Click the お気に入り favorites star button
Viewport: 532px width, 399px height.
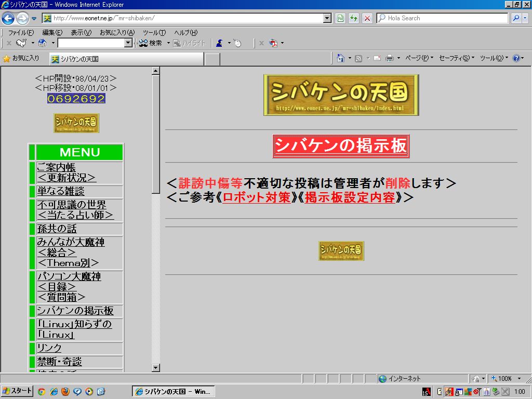(21, 58)
